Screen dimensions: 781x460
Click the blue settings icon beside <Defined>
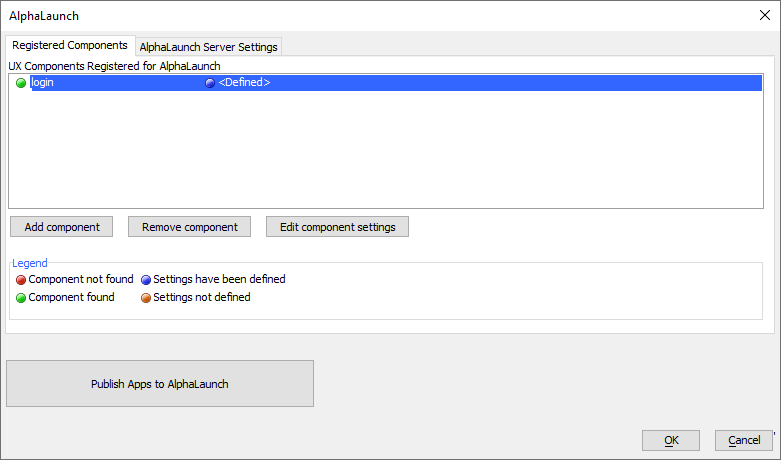pos(210,83)
